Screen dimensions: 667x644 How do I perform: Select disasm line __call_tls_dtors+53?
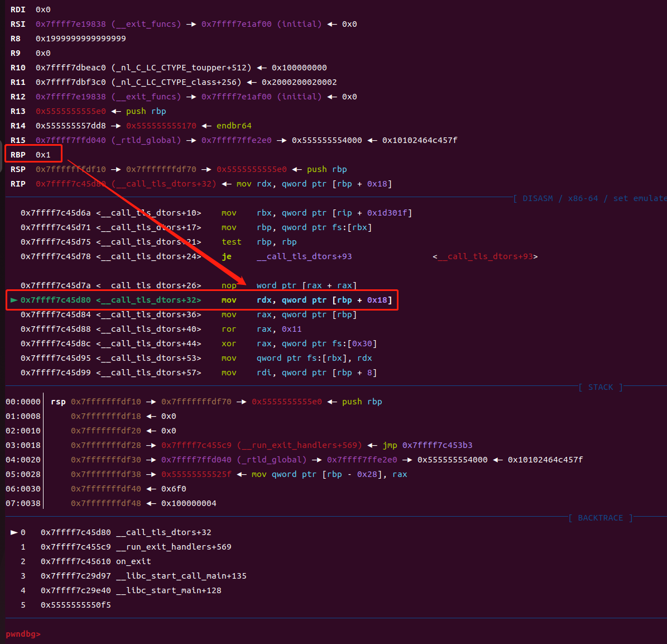(196, 358)
